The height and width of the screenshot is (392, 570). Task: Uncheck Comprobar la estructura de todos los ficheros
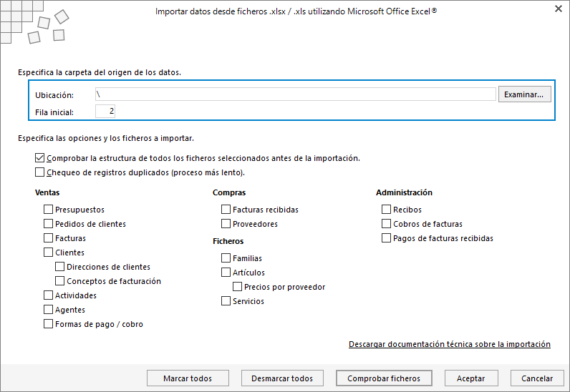pyautogui.click(x=39, y=158)
